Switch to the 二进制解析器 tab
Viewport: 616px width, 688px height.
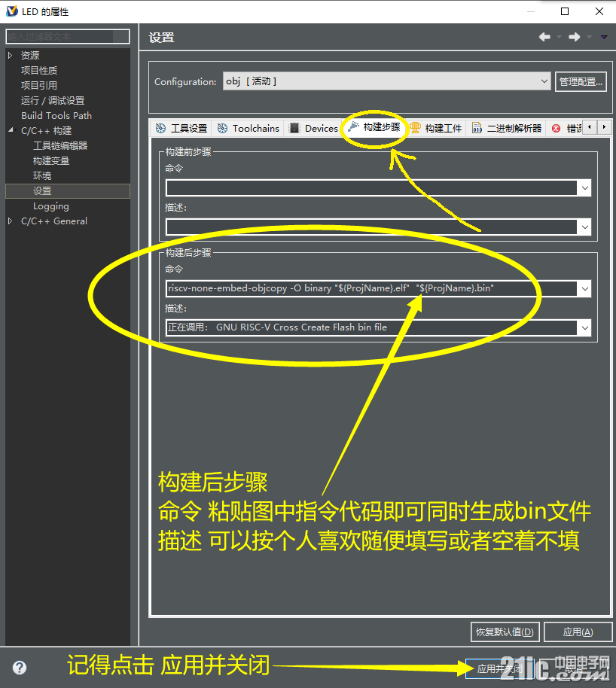point(507,128)
